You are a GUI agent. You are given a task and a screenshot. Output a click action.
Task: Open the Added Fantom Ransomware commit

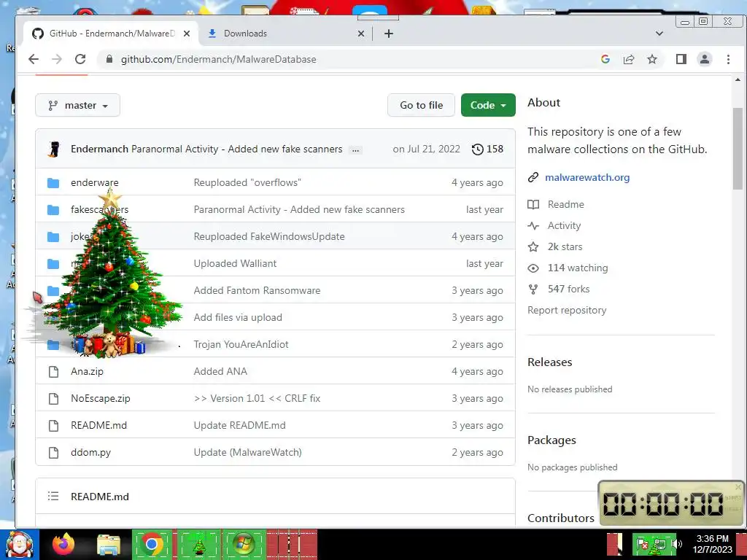[x=257, y=290]
